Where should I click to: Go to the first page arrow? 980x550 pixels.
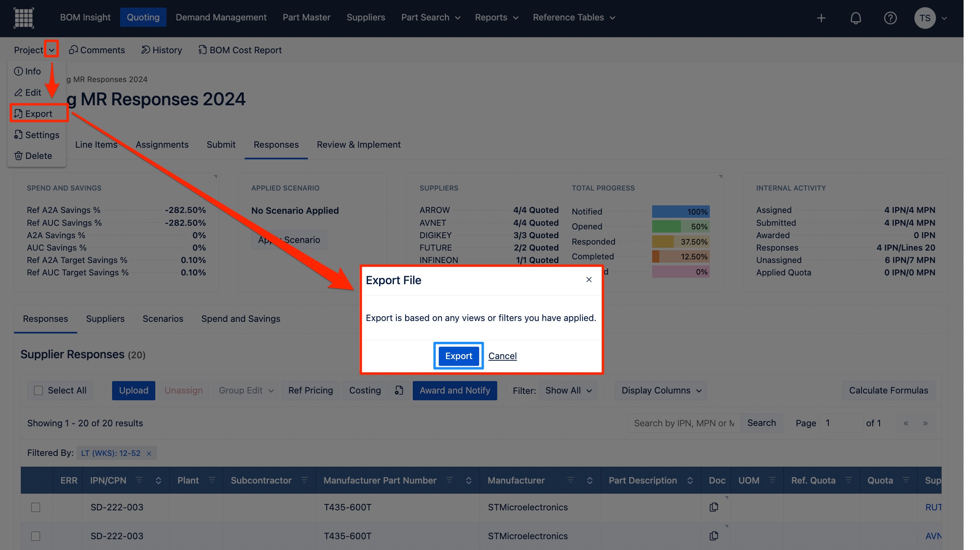(906, 423)
